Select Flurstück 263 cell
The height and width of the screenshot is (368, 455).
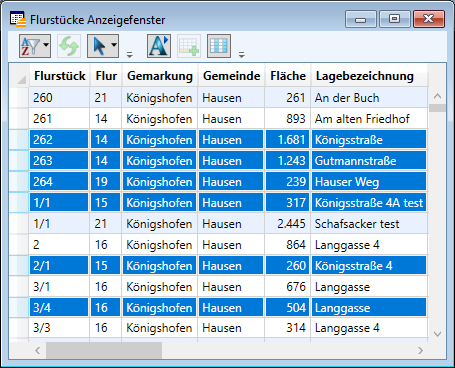point(59,161)
